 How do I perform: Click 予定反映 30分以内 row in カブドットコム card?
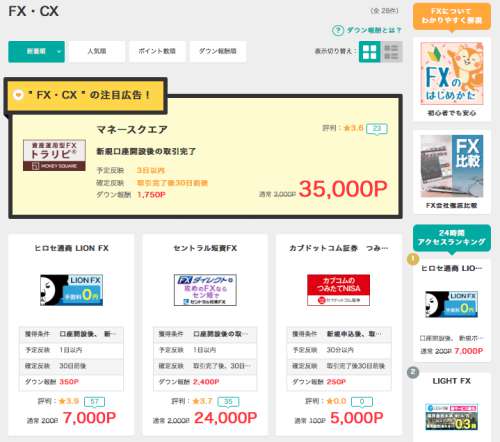click(x=339, y=350)
